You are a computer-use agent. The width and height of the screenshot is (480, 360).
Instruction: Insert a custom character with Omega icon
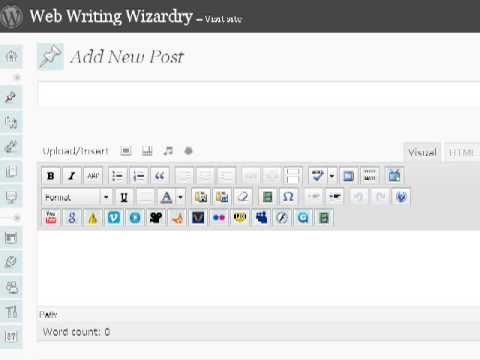288,197
